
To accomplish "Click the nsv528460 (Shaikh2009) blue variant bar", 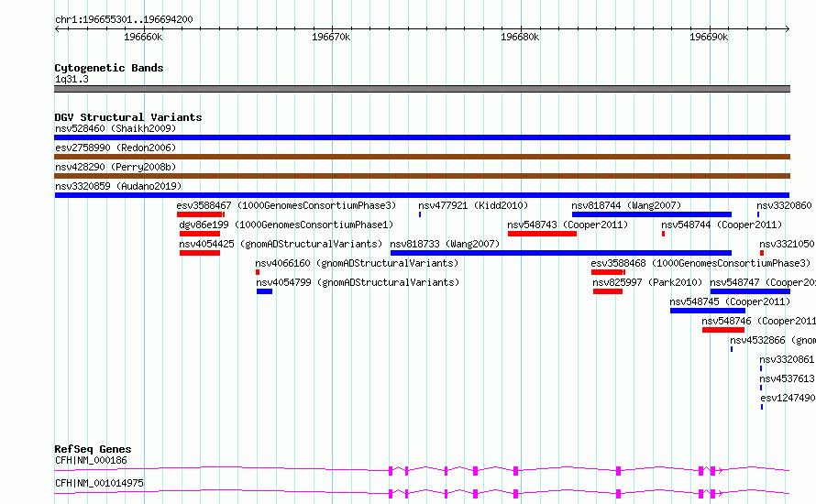I will click(422, 137).
